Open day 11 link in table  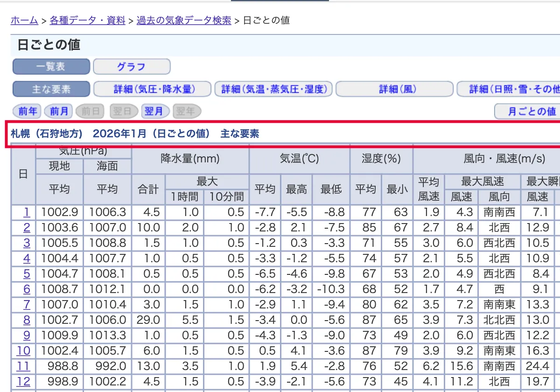[x=23, y=366]
